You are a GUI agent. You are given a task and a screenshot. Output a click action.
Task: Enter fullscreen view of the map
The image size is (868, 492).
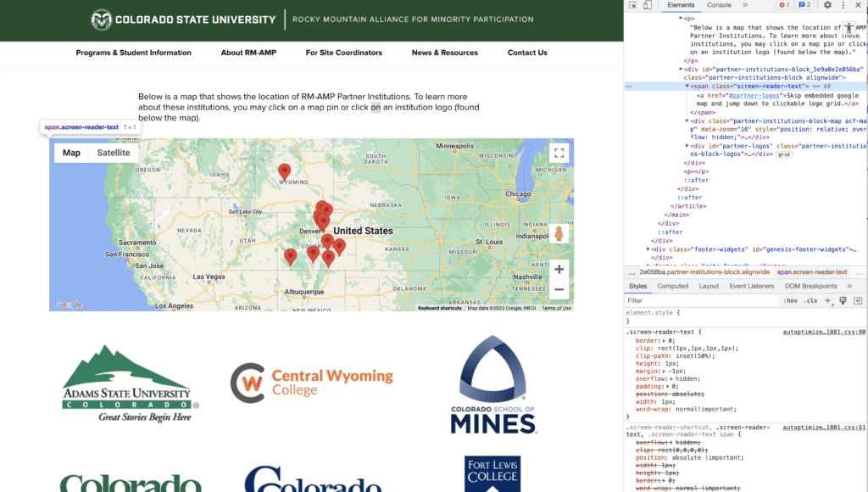558,154
